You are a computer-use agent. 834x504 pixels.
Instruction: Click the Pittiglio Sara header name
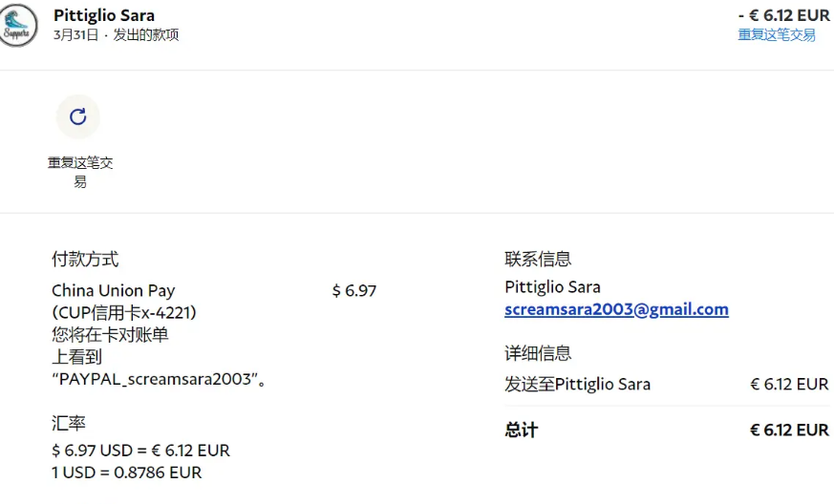coord(104,15)
